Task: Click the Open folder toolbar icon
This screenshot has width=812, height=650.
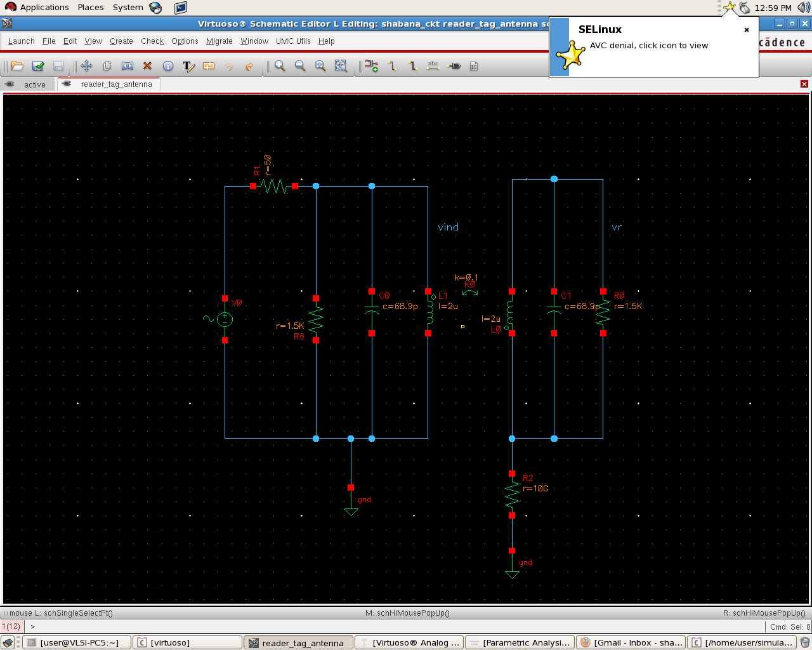Action: click(18, 66)
